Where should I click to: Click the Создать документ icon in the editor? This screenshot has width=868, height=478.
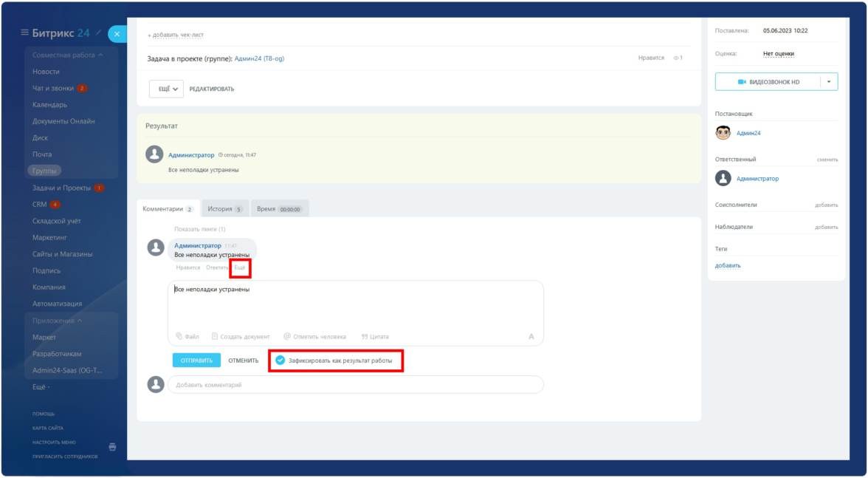click(x=215, y=336)
